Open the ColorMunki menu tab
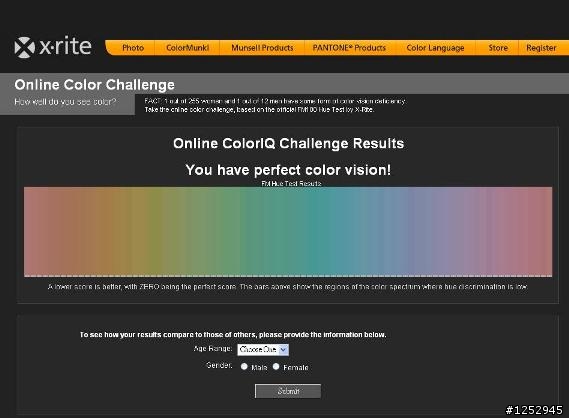This screenshot has width=569, height=418. pyautogui.click(x=187, y=48)
